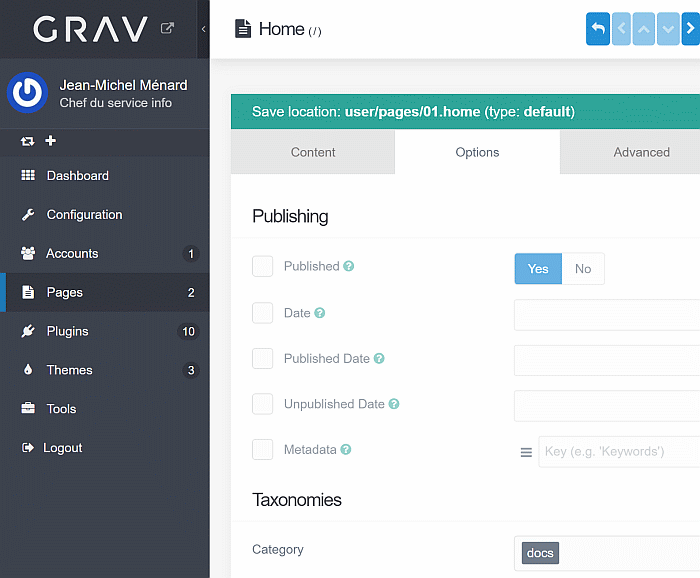
Task: Click the user avatar power icon
Action: click(x=28, y=93)
